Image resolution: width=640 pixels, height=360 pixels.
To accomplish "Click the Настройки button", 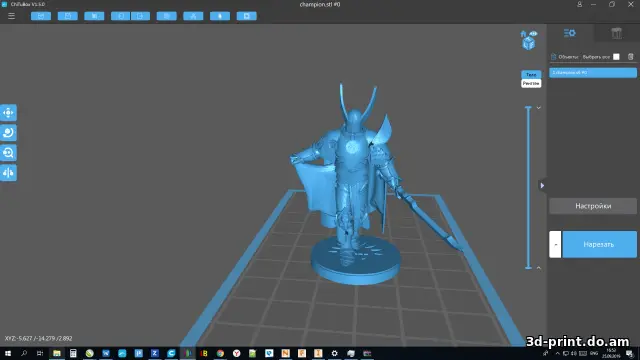I will click(x=593, y=206).
